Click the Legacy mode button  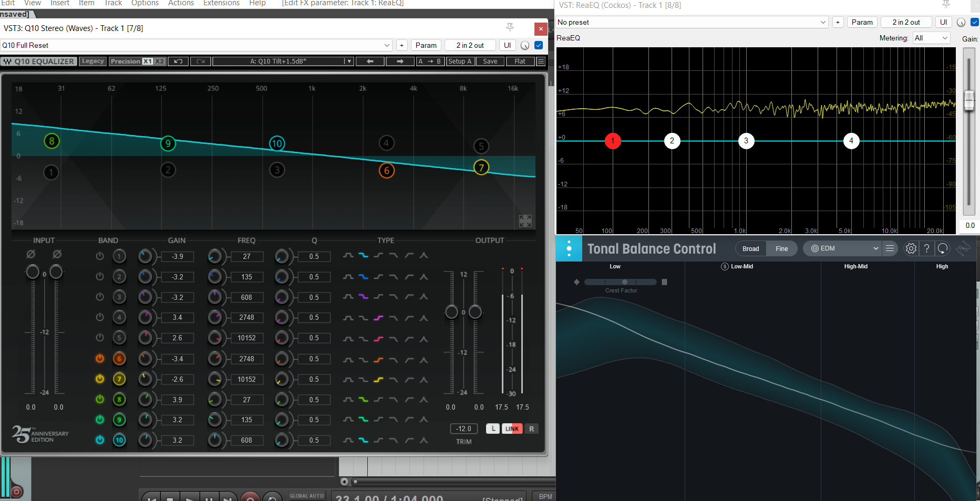tap(93, 61)
